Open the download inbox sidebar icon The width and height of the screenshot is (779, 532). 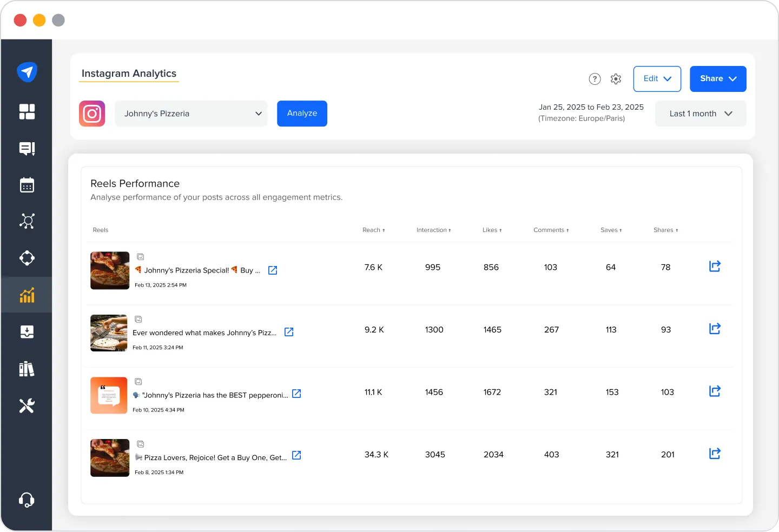pos(27,331)
